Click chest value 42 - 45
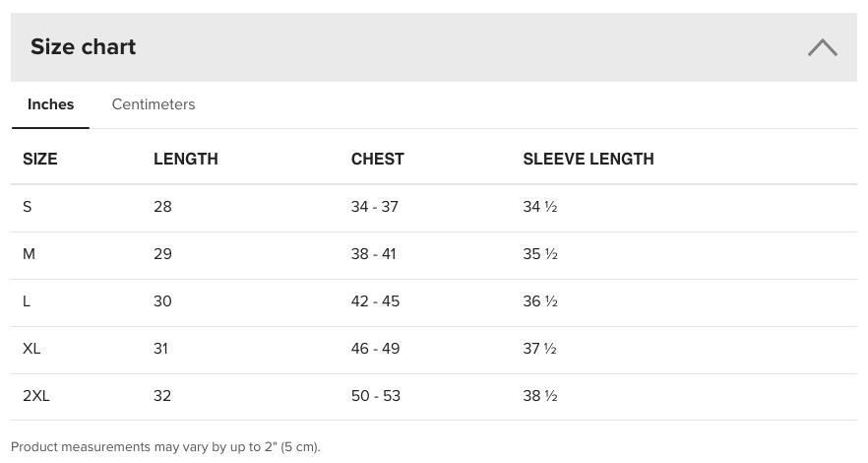Viewport: 868px width, 463px height. pyautogui.click(x=376, y=301)
